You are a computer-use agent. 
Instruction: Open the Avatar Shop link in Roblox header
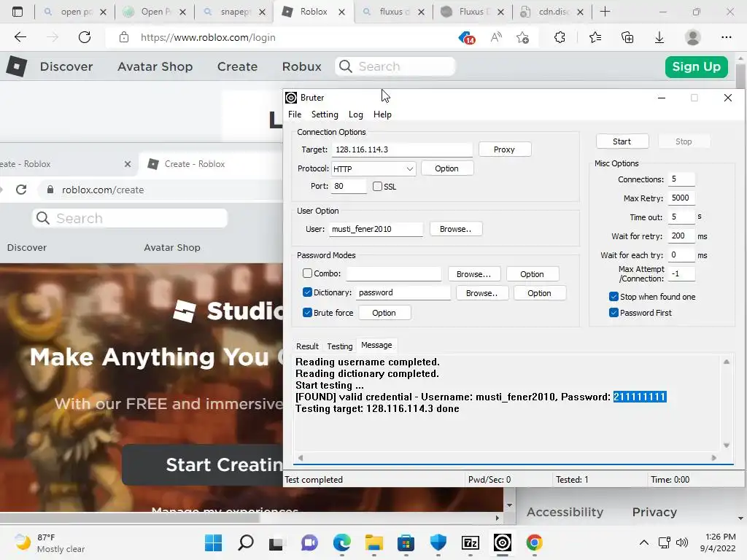click(x=155, y=66)
